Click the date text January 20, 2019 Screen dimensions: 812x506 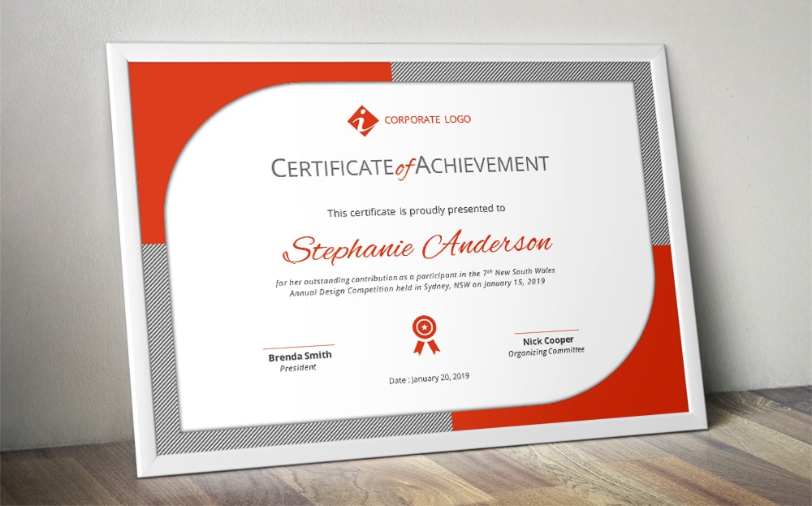click(430, 378)
